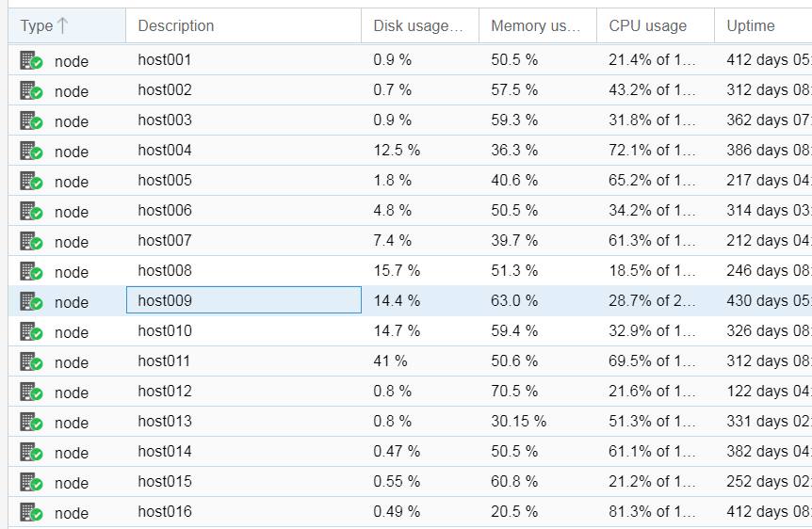The height and width of the screenshot is (529, 812).
Task: Click the node status icon for host011
Action: (x=31, y=362)
